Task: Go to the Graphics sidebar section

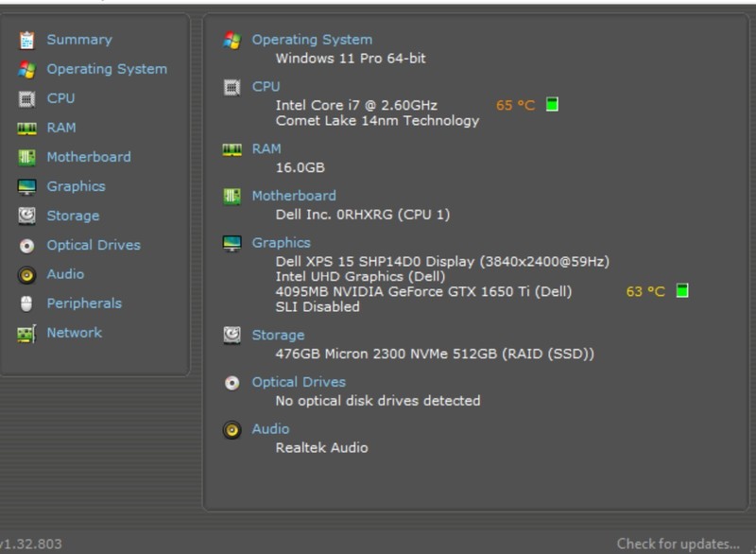Action: 77,186
